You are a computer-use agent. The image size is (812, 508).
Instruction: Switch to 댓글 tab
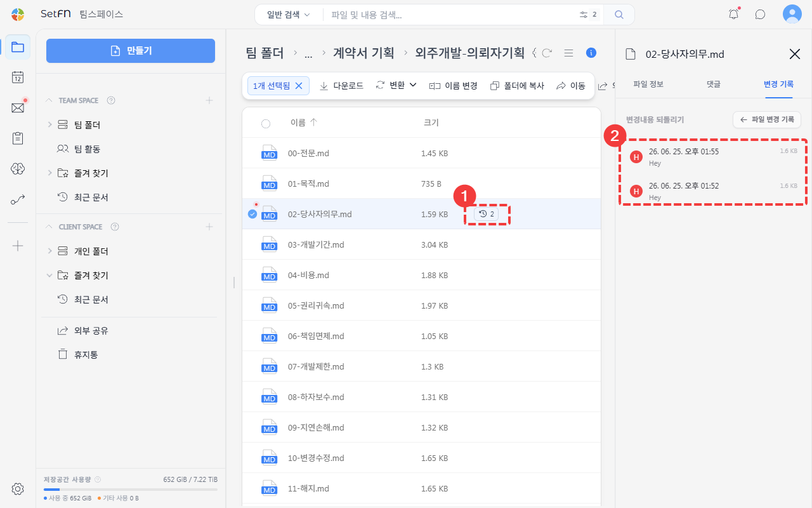point(713,84)
